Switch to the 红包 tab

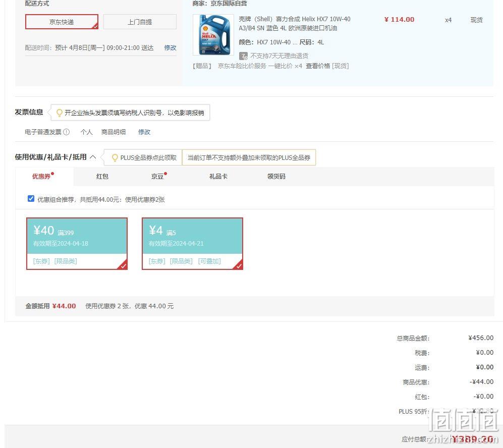click(x=102, y=177)
